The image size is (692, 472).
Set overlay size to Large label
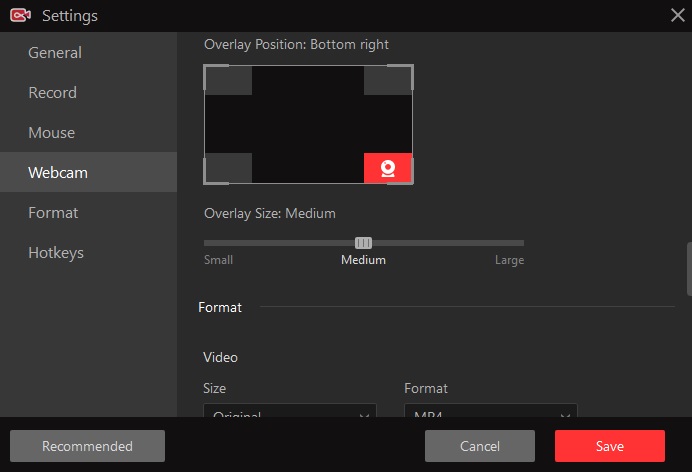[x=509, y=260]
